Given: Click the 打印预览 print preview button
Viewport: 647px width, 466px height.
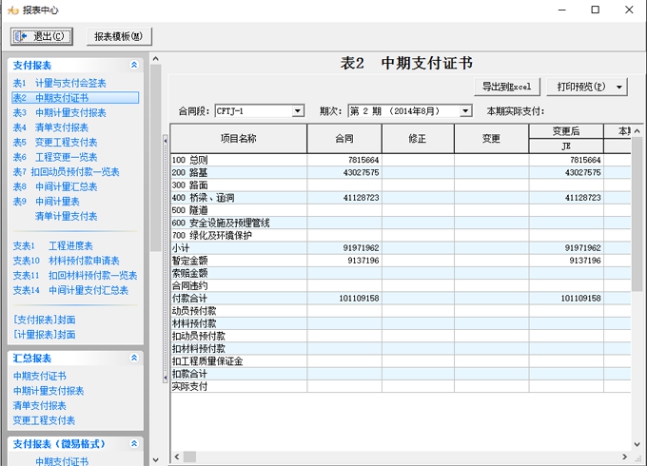Looking at the screenshot, I should tap(581, 87).
